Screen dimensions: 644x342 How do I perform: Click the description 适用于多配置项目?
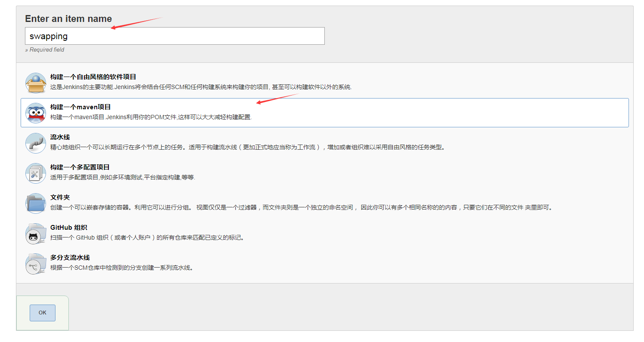point(123,177)
